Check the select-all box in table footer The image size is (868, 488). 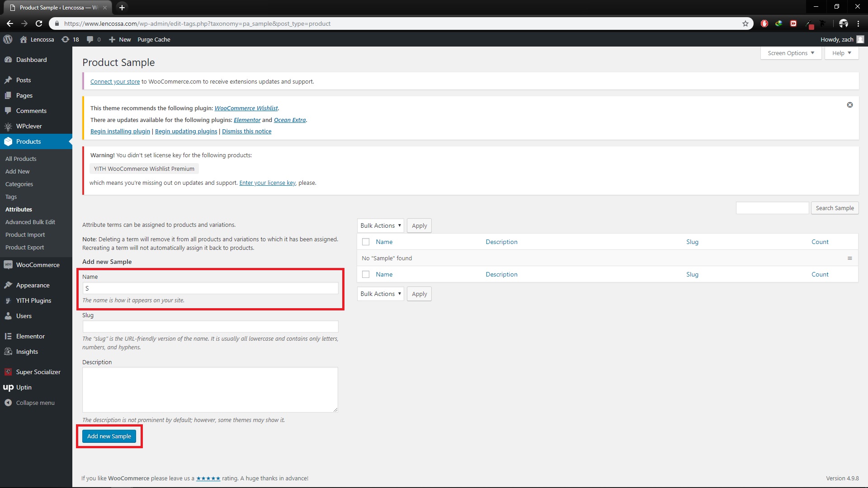366,274
